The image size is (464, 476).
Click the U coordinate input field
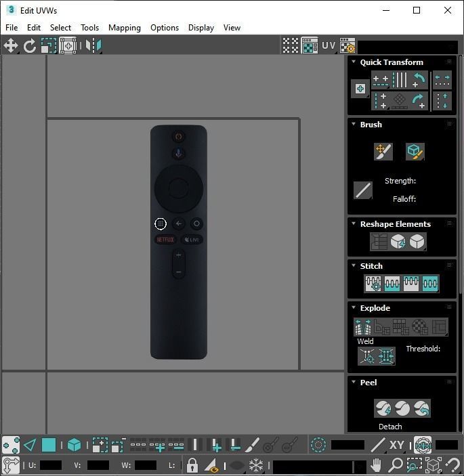50,465
